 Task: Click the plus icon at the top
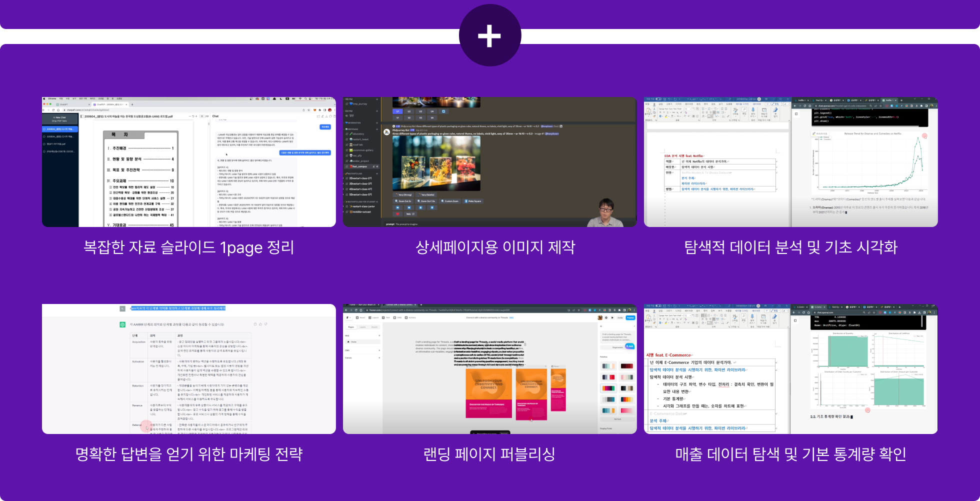[489, 36]
